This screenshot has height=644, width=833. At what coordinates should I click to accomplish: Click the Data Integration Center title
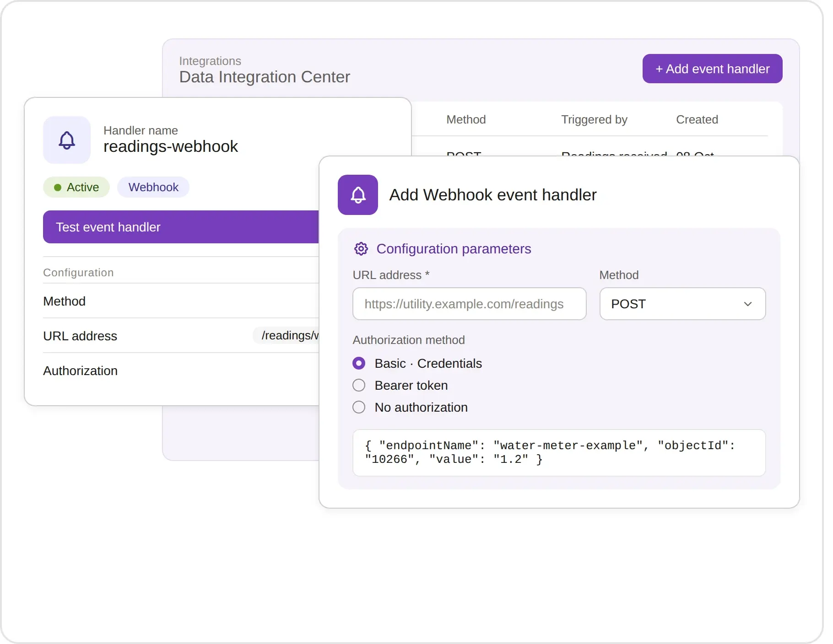[x=265, y=77]
